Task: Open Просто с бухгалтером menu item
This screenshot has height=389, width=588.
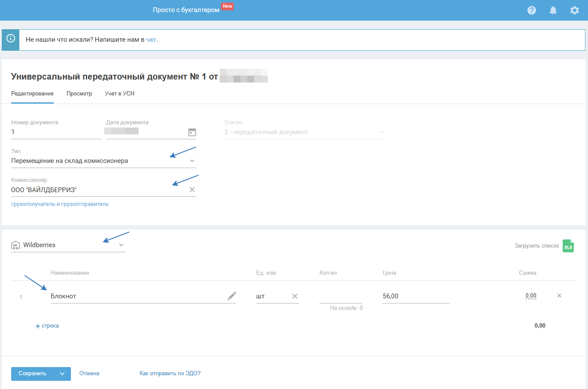Action: pos(186,10)
